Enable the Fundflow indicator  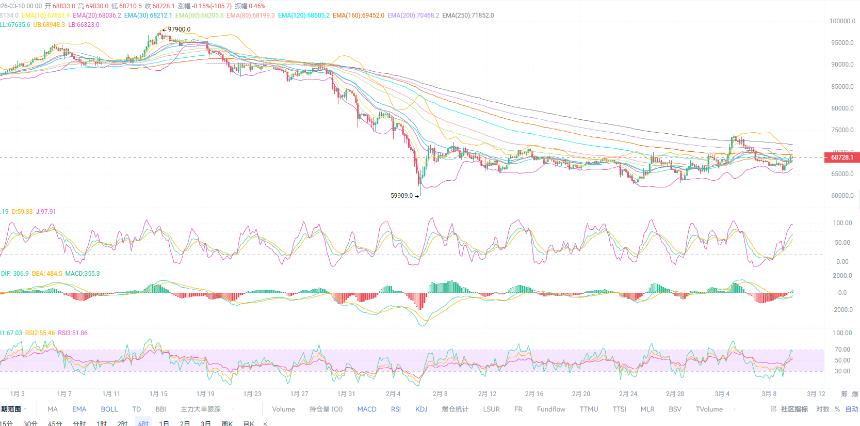(551, 409)
